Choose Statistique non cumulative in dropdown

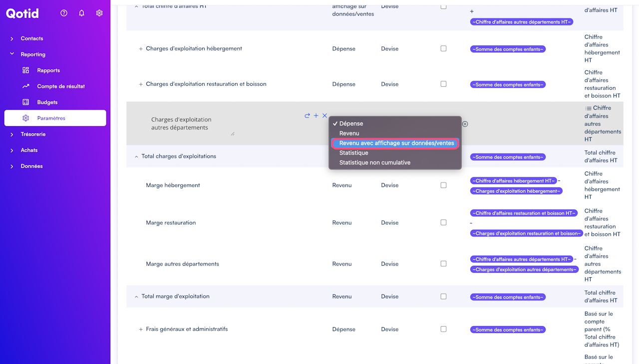tap(374, 163)
